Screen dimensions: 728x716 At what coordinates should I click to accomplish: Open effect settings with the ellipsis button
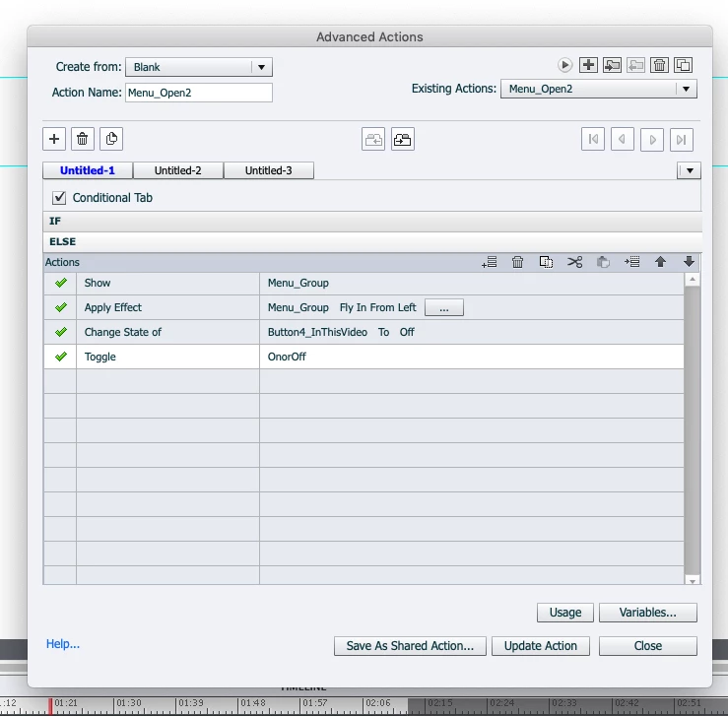[444, 307]
